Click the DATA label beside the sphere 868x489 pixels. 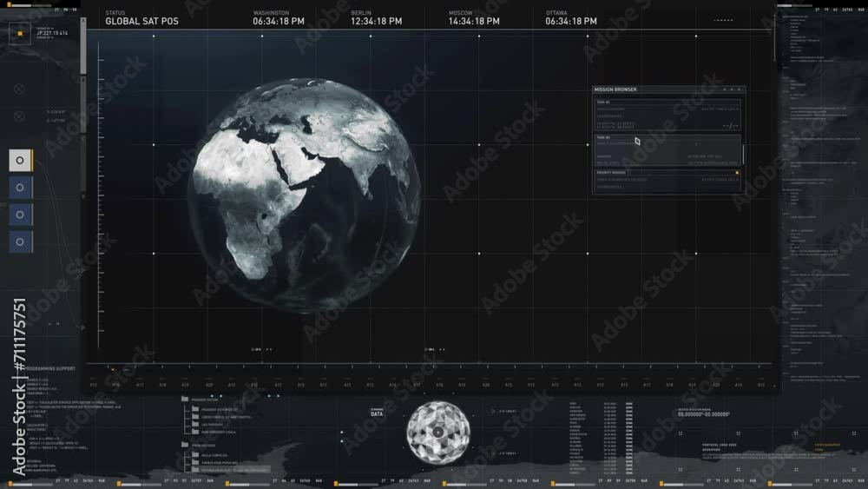click(377, 413)
